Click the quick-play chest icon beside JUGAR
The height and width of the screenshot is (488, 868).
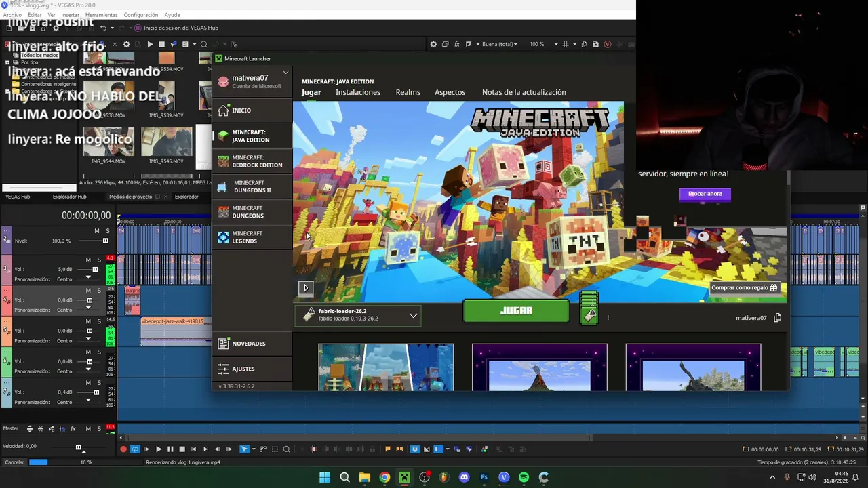point(589,310)
